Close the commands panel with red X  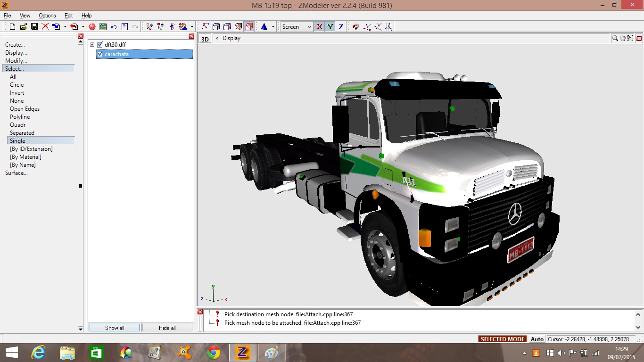(81, 36)
